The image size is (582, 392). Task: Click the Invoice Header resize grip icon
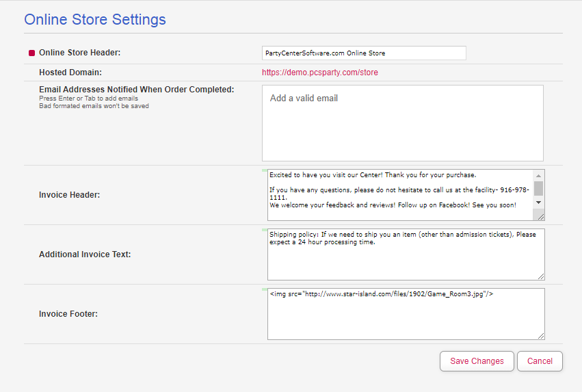pyautogui.click(x=540, y=216)
